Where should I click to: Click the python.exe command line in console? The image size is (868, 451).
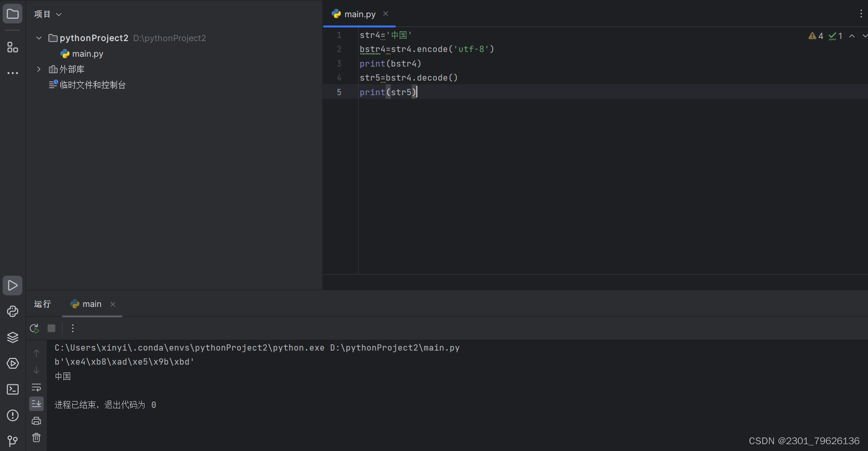click(257, 347)
